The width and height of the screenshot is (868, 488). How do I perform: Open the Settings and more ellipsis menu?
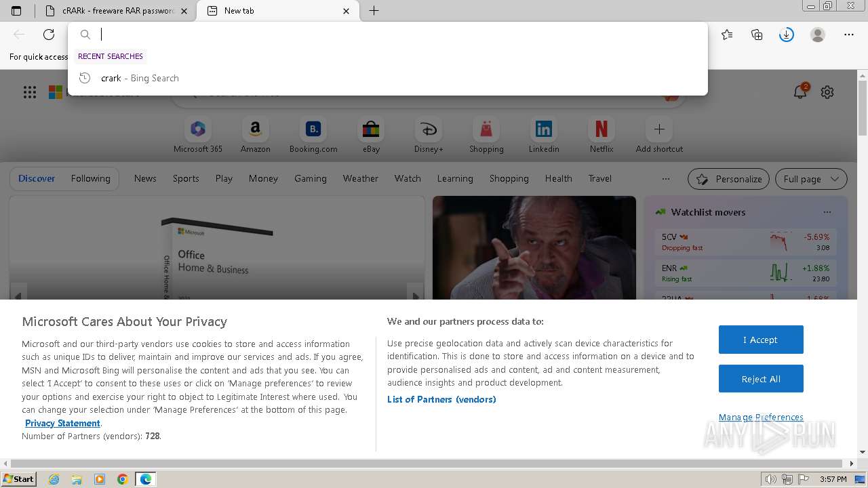849,35
